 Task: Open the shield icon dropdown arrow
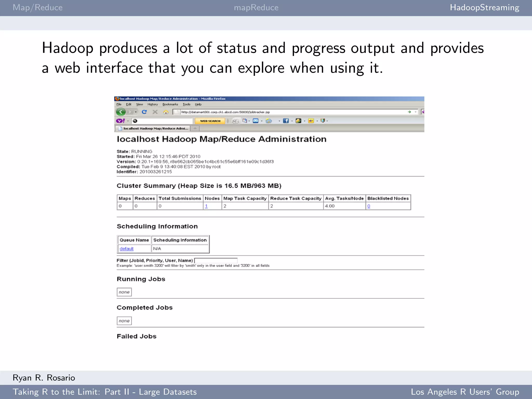(327, 121)
